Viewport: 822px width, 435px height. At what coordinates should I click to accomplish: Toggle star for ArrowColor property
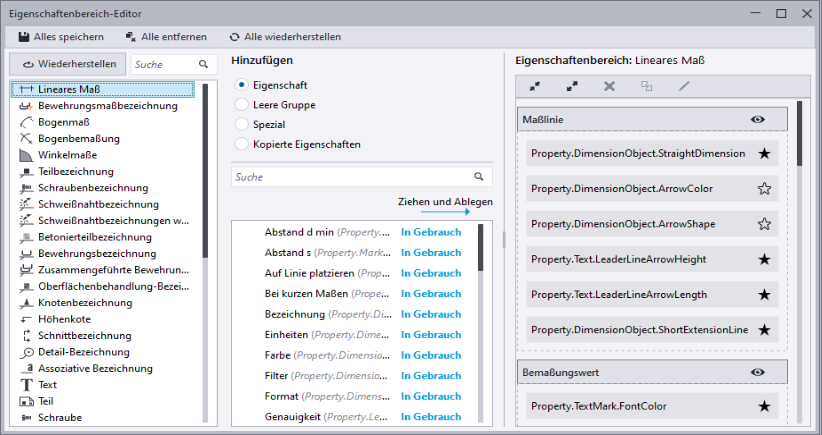click(x=764, y=189)
